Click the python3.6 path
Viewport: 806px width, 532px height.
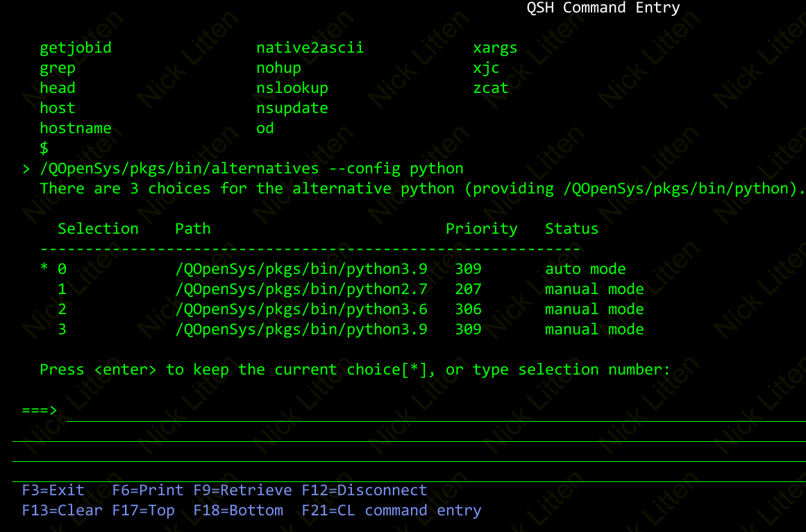coord(301,309)
